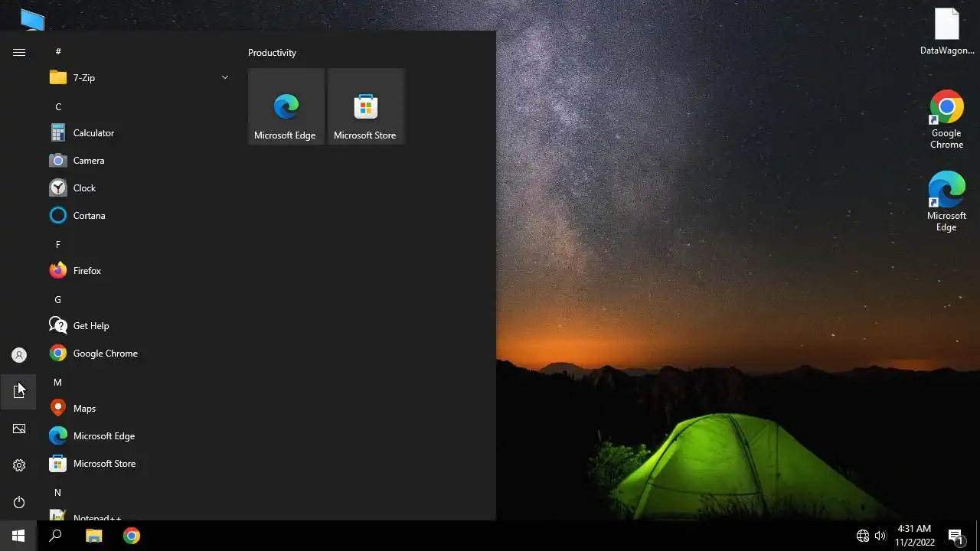Expand the 7-Zip folder chevron
Viewport: 980px width, 551px height.
pos(225,77)
